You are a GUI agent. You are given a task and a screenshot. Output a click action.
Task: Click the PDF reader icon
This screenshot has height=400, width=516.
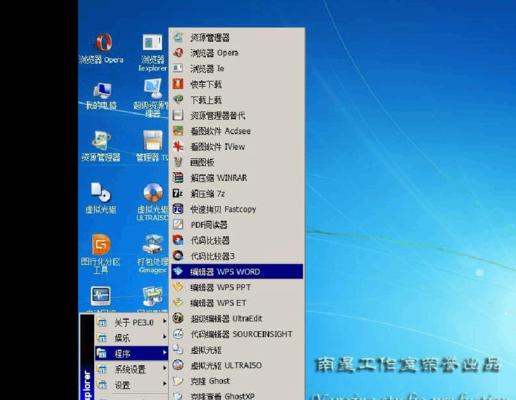tap(178, 224)
